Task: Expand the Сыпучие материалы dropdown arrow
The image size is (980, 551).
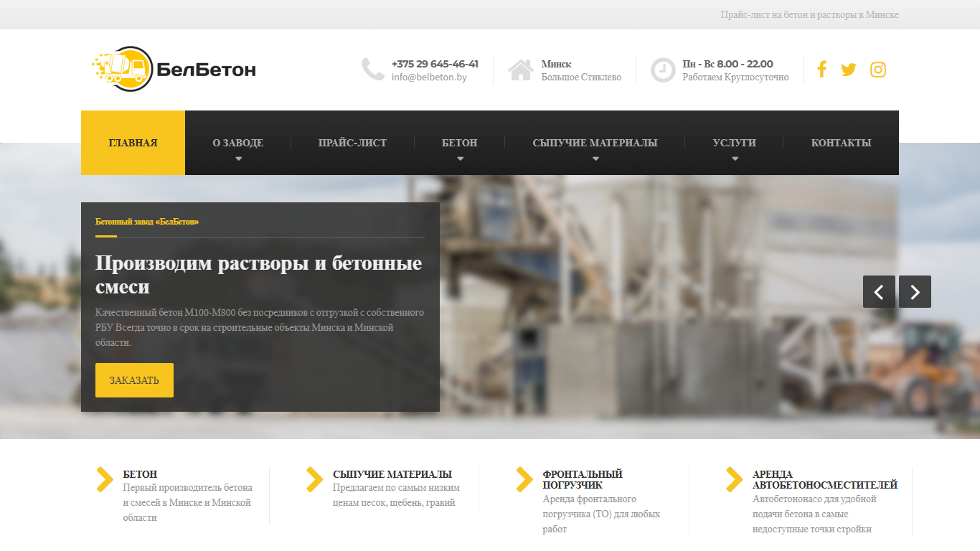Action: pos(595,159)
